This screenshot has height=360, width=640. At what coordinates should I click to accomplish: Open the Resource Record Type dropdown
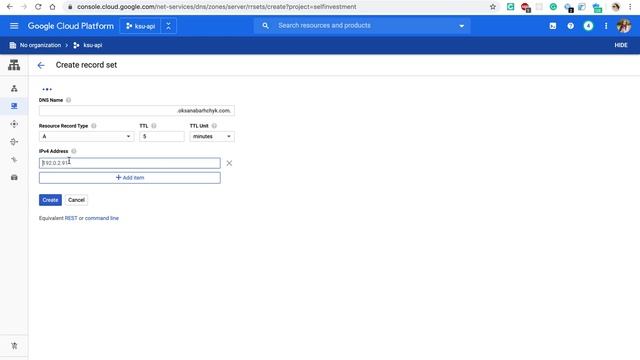click(86, 136)
